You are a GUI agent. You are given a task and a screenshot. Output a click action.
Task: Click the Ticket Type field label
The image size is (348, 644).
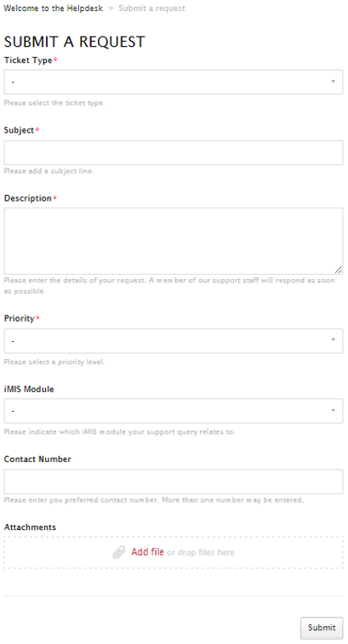28,60
